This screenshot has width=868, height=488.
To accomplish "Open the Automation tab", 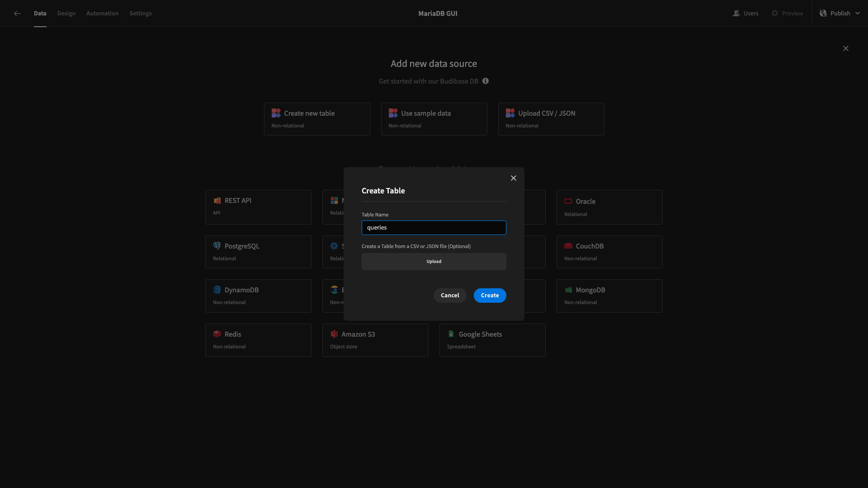I will click(102, 14).
